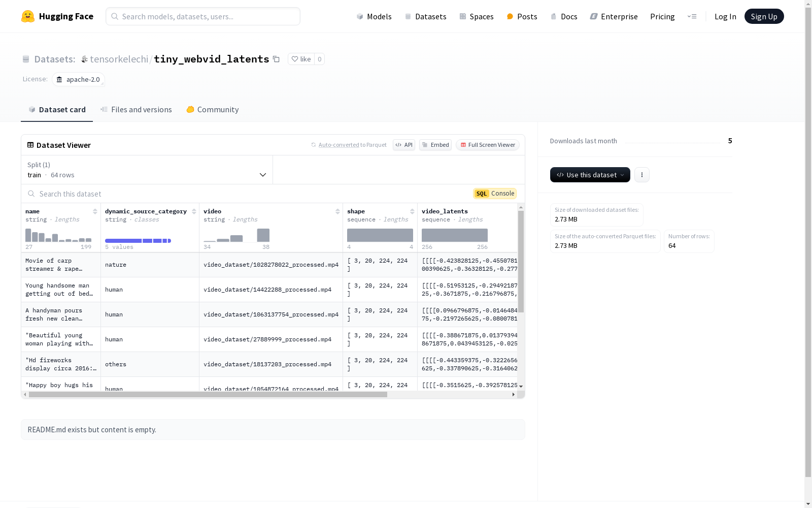Viewport: 812px width, 508px height.
Task: Click the video_dataset/18137203_processed.mp4 cell
Action: click(x=271, y=364)
